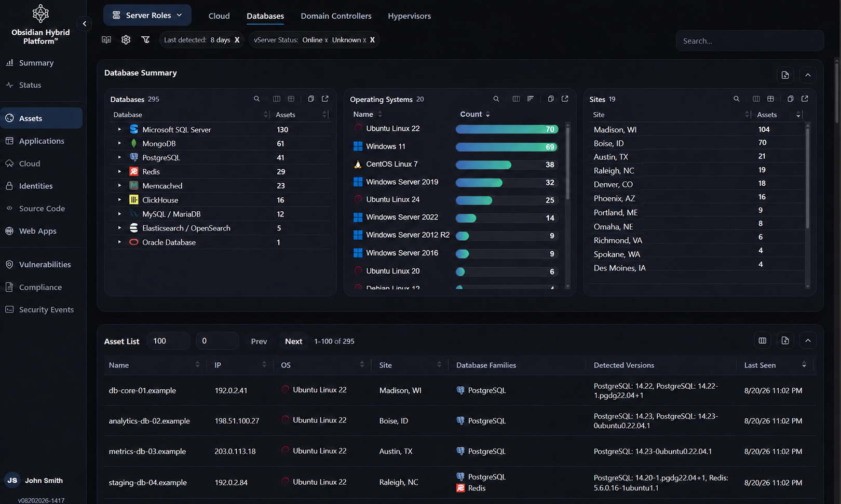Click the Next page button
Screen dimensions: 841x504
(x=293, y=341)
